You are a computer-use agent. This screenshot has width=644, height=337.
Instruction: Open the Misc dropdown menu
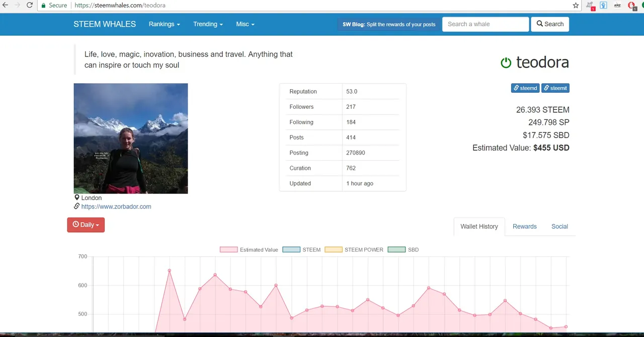pos(245,24)
